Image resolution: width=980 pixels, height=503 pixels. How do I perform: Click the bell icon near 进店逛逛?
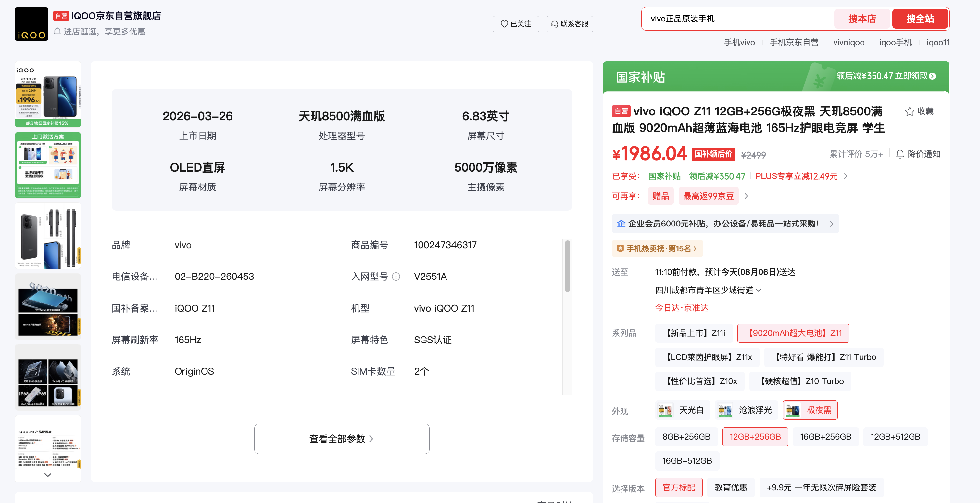point(57,31)
